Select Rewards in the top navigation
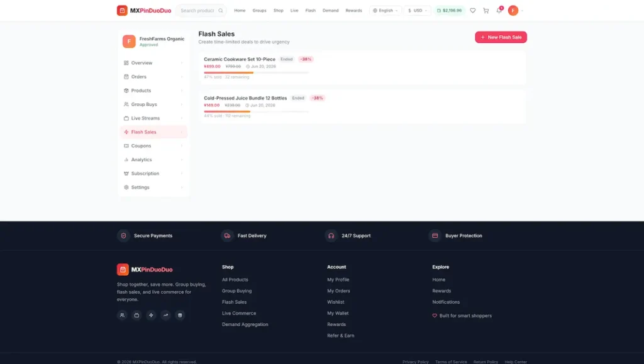The width and height of the screenshot is (644, 364). pyautogui.click(x=353, y=11)
